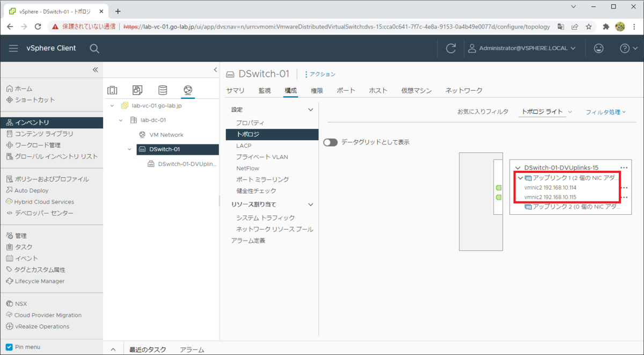Screen dimensions: 644x355
Task: Open フィルタ処理 dropdown
Action: click(606, 112)
